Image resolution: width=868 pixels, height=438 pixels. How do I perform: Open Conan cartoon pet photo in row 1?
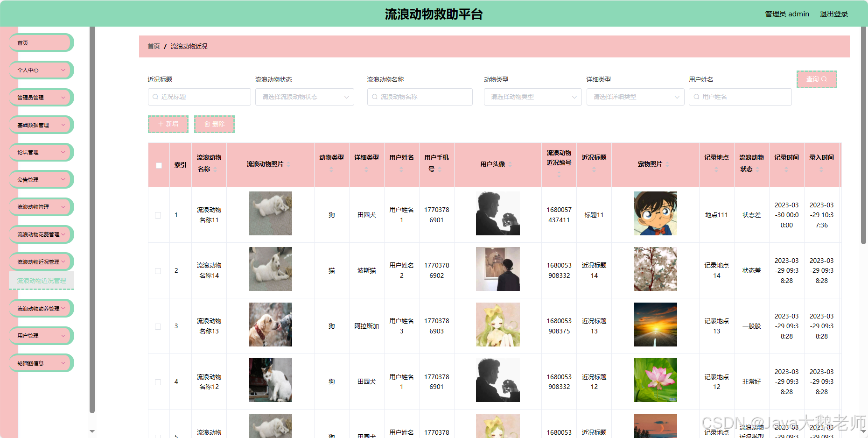tap(655, 213)
